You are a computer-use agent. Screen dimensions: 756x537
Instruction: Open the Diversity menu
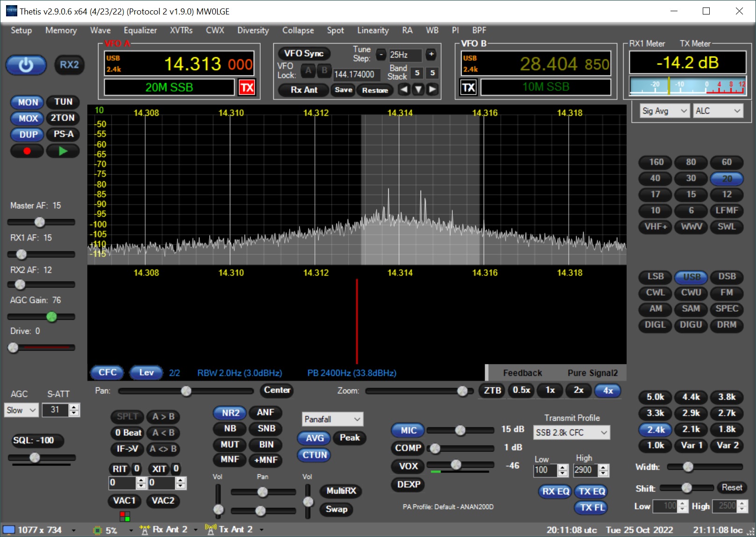click(x=253, y=30)
